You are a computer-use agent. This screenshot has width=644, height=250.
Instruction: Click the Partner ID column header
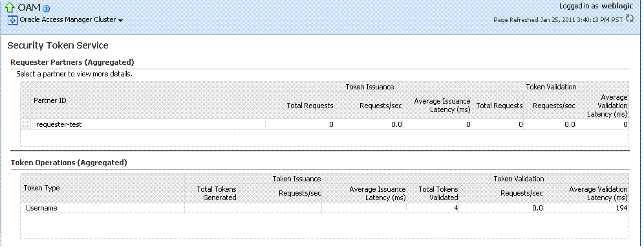click(50, 100)
